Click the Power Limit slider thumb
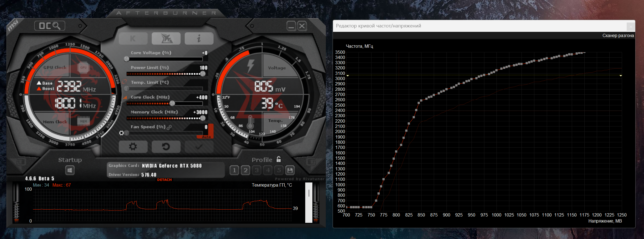Screen dimensions: 644x239 click(x=203, y=74)
